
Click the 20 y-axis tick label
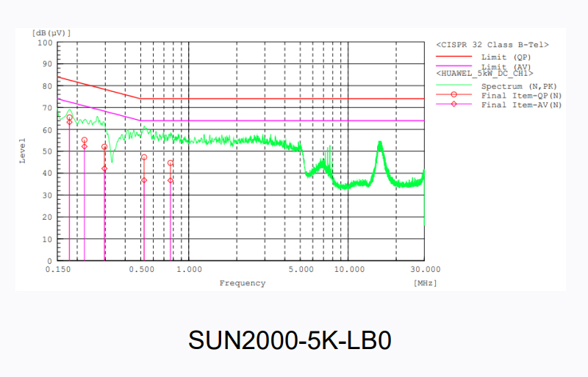pos(47,218)
